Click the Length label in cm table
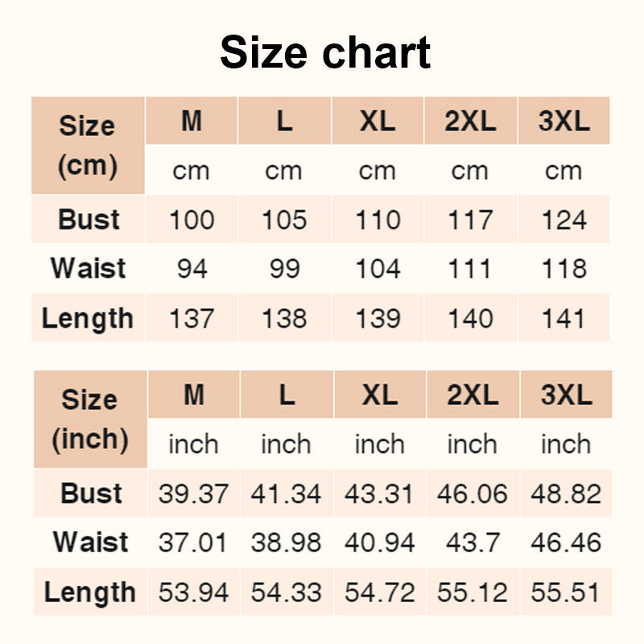Image resolution: width=644 pixels, height=644 pixels. click(x=88, y=318)
